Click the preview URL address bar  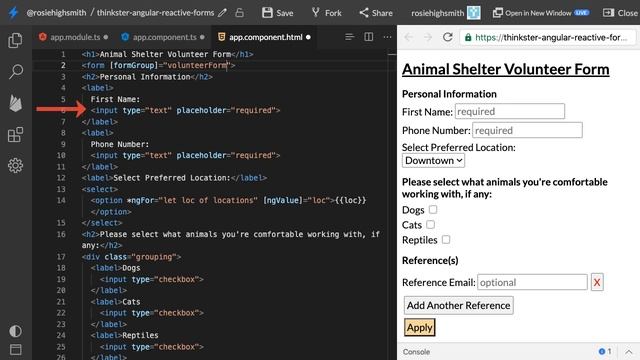tap(548, 37)
